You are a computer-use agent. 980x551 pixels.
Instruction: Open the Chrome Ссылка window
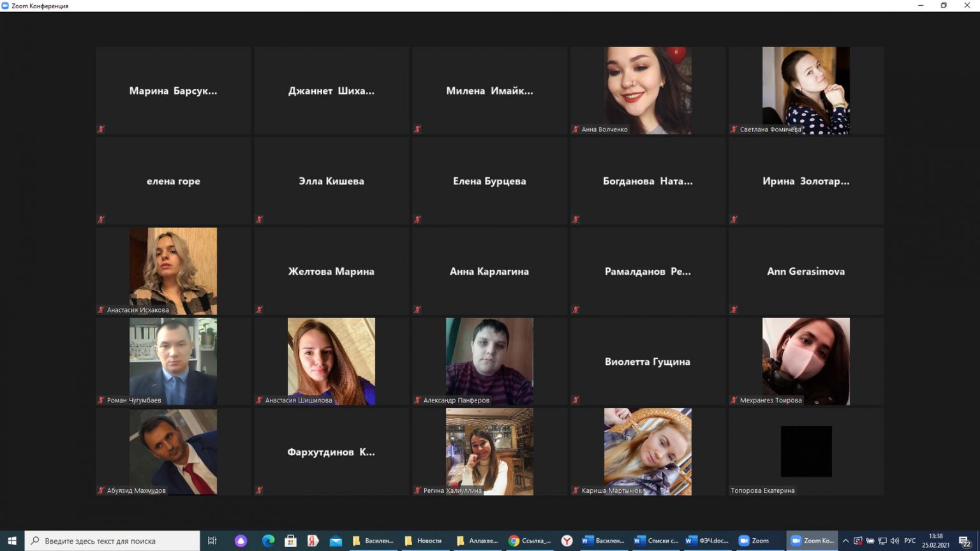tap(530, 541)
